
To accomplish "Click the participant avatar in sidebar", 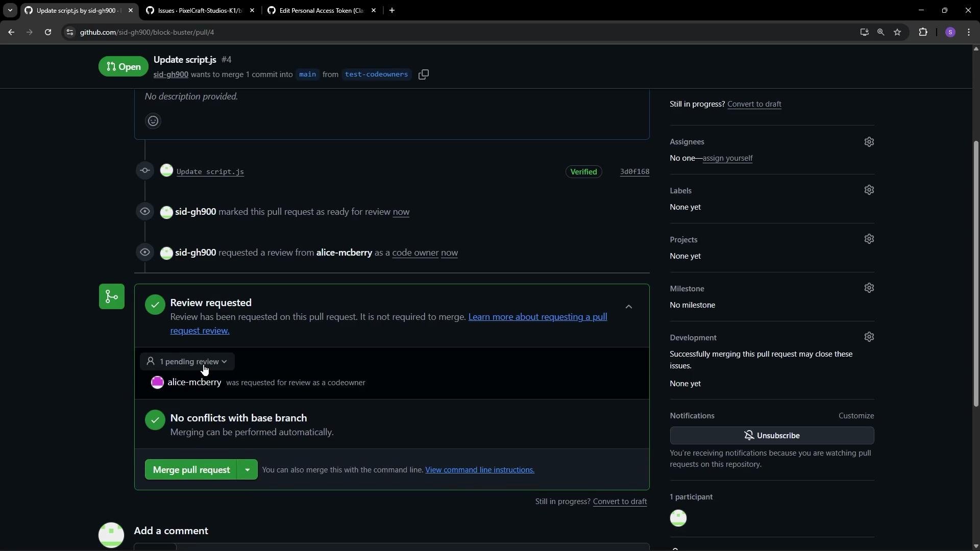I will [x=678, y=518].
